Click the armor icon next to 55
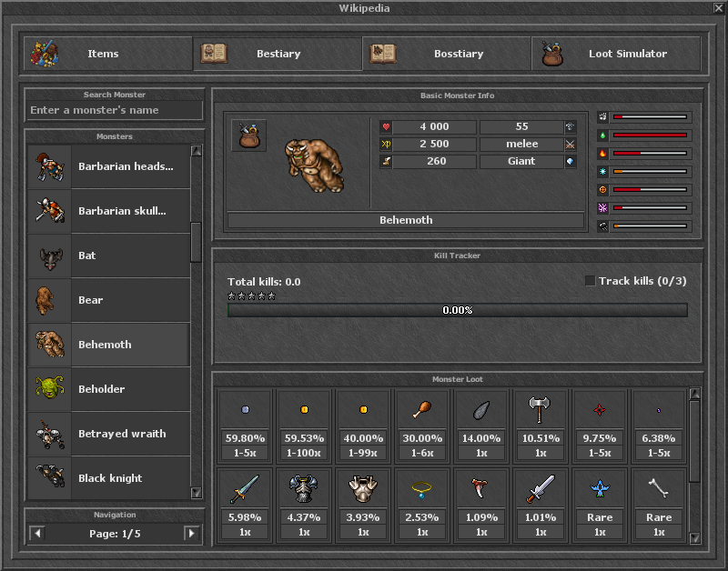 [x=571, y=126]
